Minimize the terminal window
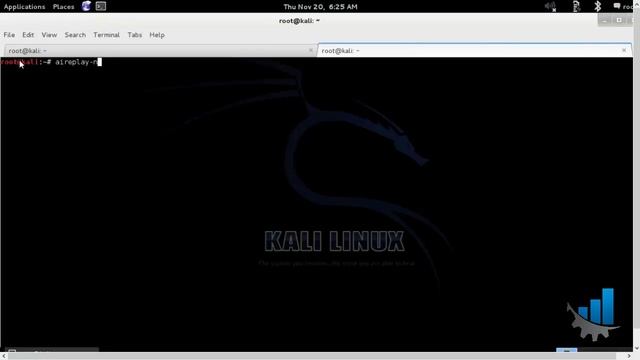The width and height of the screenshot is (640, 360). pos(604,20)
